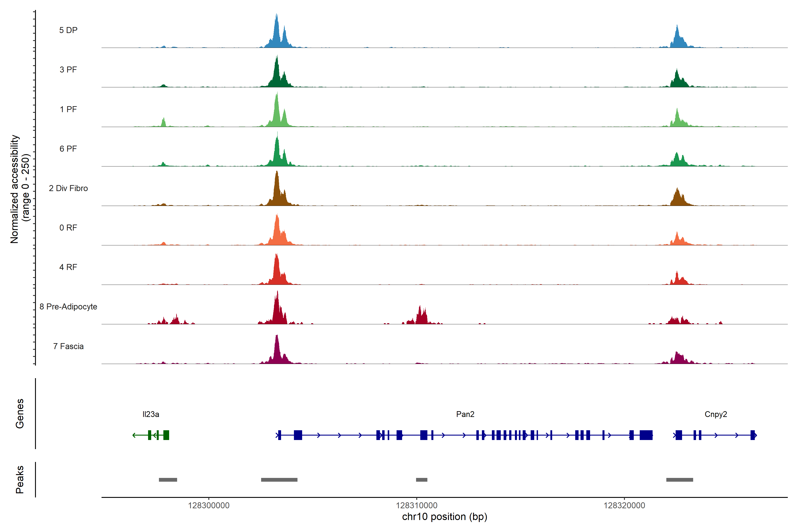Click the small gray peak near 128310000
Image resolution: width=798 pixels, height=532 pixels.
[x=421, y=480]
